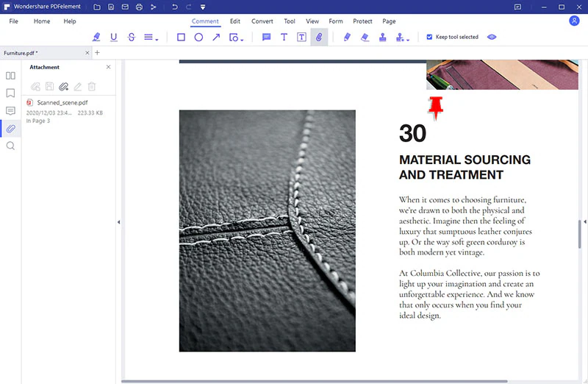Switch to the Form tab
This screenshot has height=384, width=588.
coord(336,21)
